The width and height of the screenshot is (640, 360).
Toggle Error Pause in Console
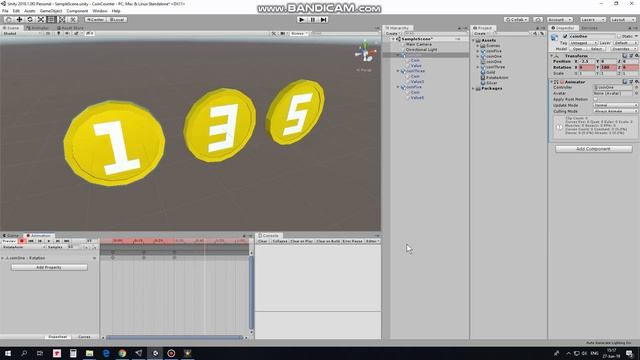(x=352, y=241)
